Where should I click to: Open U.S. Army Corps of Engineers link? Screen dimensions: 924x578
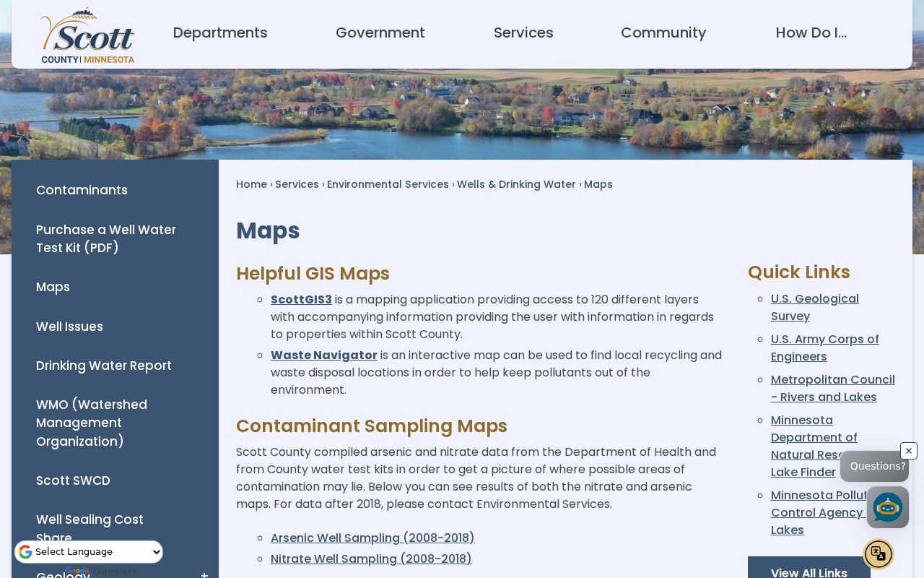pyautogui.click(x=825, y=348)
